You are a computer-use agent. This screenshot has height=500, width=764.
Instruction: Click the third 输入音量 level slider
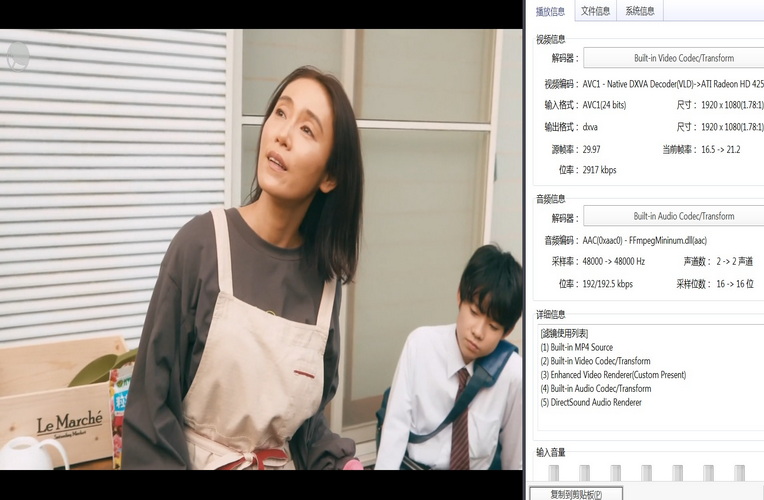(x=615, y=472)
